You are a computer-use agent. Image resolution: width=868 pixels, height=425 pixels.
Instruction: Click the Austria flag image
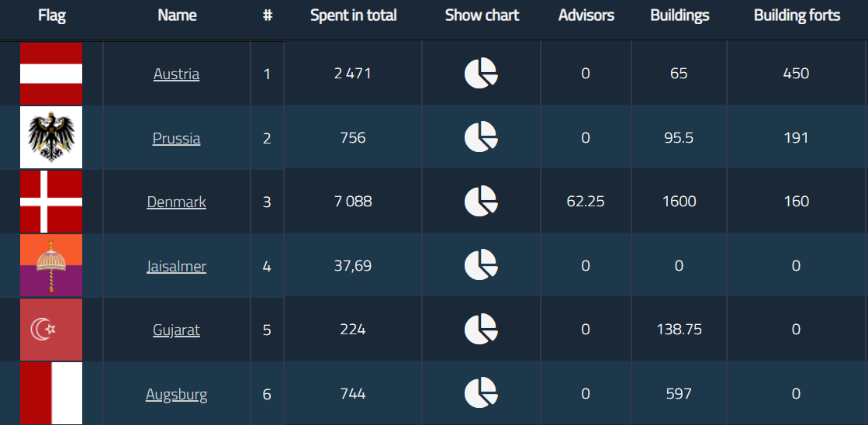(51, 74)
